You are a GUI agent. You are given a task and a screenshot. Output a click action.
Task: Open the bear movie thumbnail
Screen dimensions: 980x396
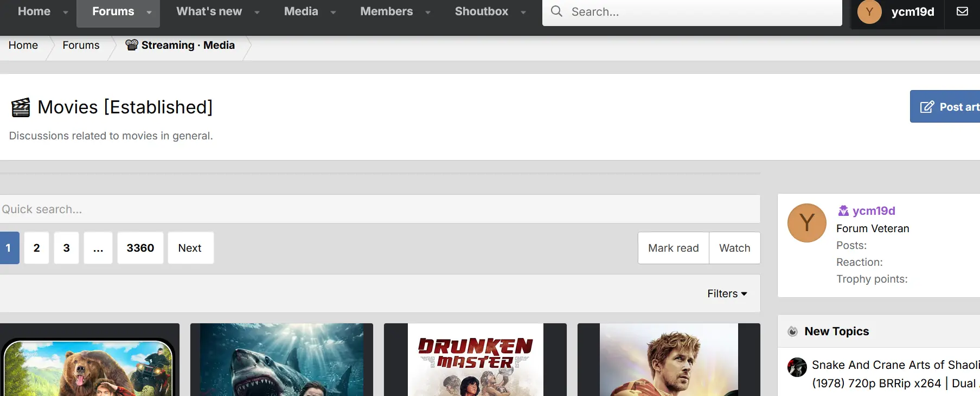[89, 360]
